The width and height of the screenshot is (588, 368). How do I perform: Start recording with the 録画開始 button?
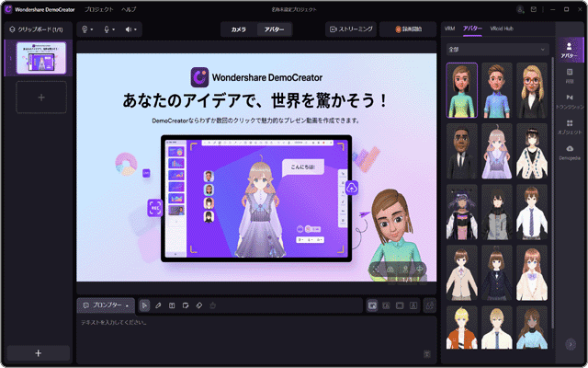click(408, 29)
